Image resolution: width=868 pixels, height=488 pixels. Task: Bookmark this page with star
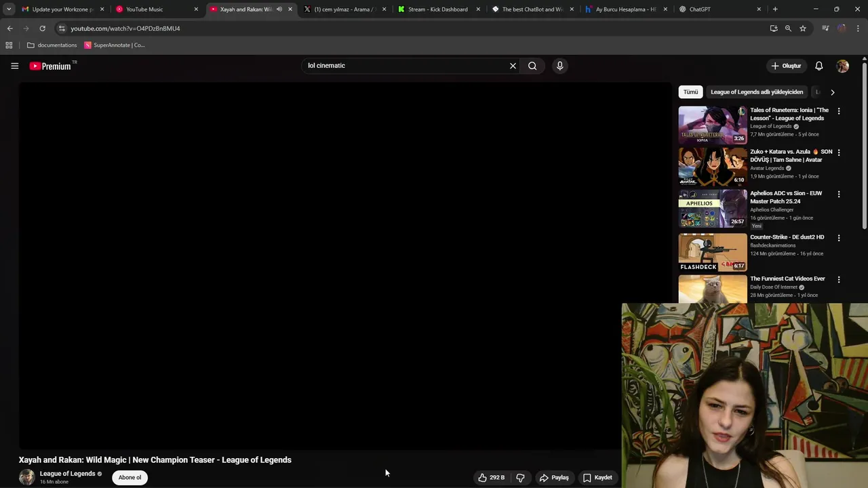[803, 28]
